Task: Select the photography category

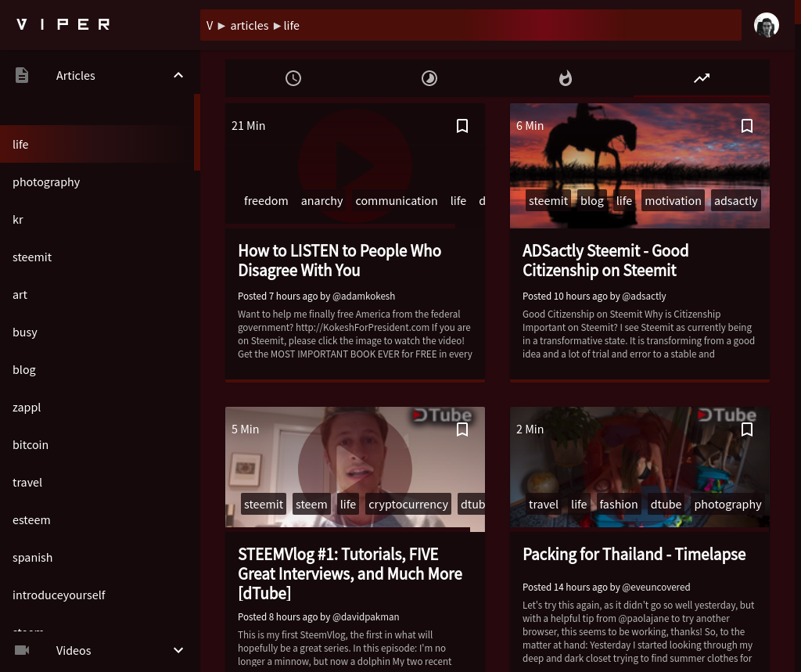Action: [97, 182]
